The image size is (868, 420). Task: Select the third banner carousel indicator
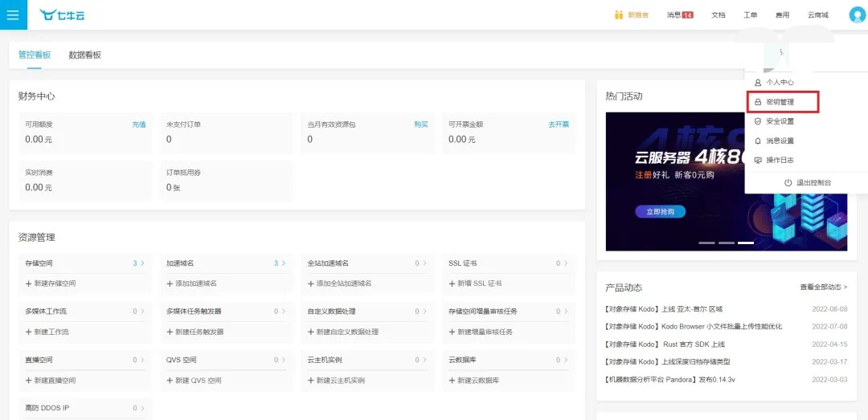746,243
